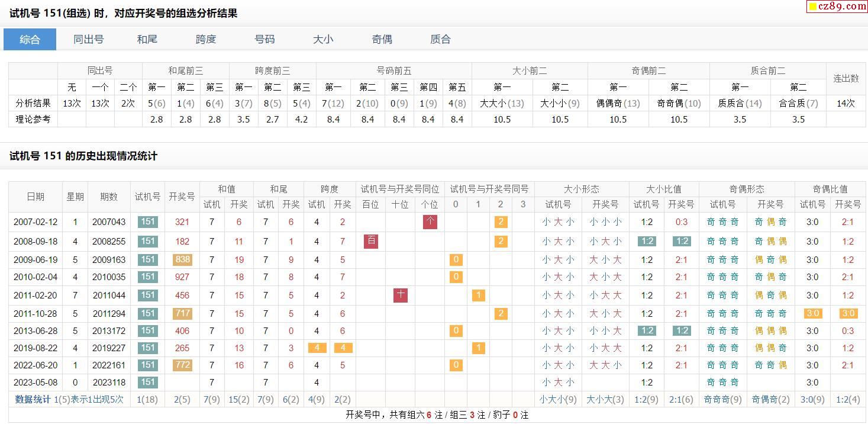Open the 奇偶 tab
The height and width of the screenshot is (424, 868).
[382, 39]
